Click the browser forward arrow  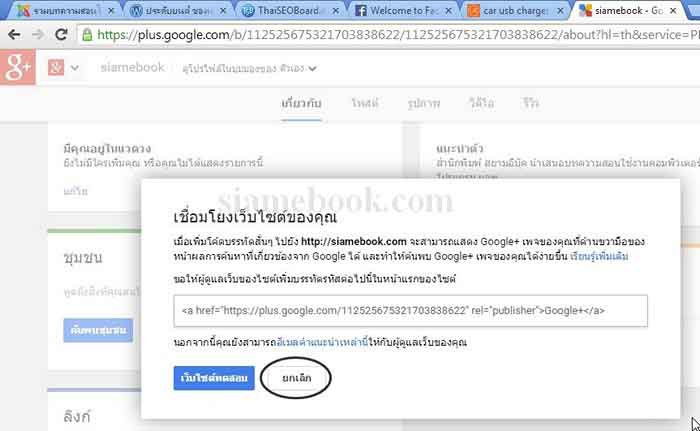(38, 34)
